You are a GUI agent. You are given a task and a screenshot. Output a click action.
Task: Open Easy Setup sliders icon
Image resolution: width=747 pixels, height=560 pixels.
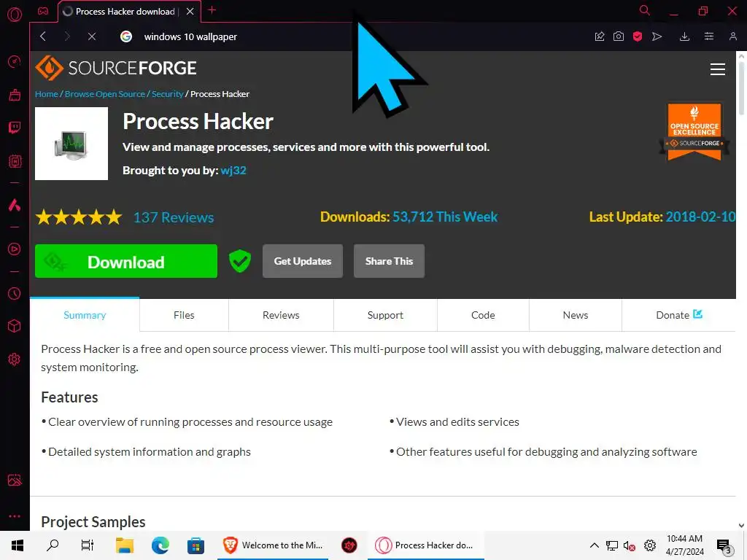[709, 36]
